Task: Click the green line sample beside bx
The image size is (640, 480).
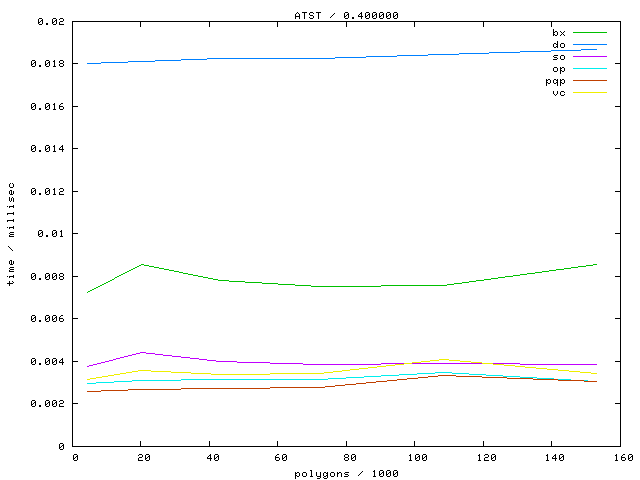Action: pos(590,33)
